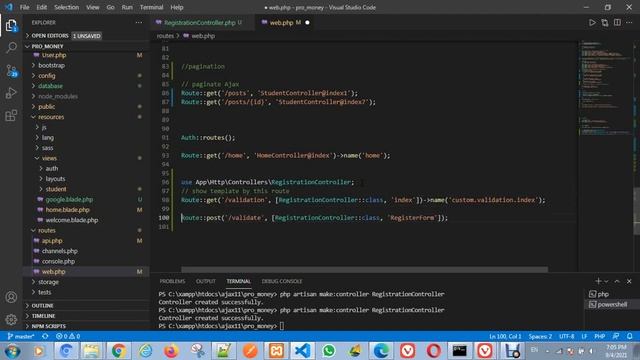This screenshot has height=360, width=640.
Task: Switch to RegistrationController.php tab
Action: pyautogui.click(x=200, y=22)
